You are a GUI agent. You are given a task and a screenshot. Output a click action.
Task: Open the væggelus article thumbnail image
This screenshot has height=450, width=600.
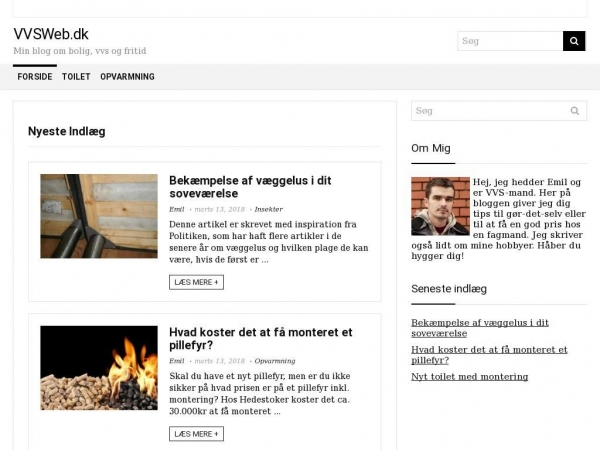coord(99,216)
